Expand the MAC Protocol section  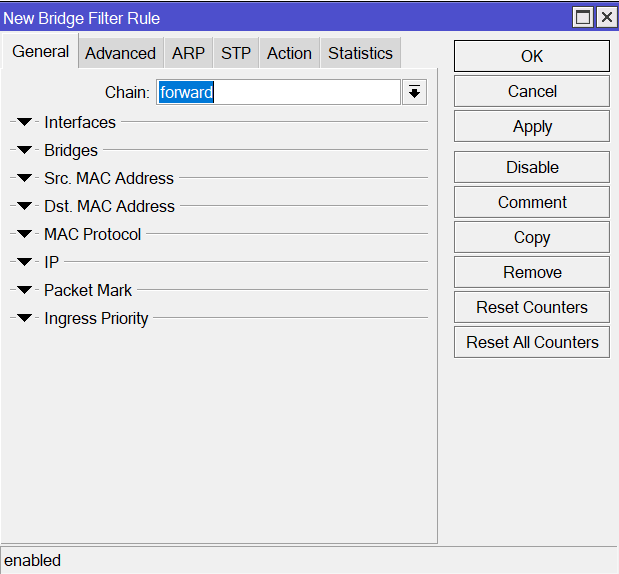coord(24,234)
